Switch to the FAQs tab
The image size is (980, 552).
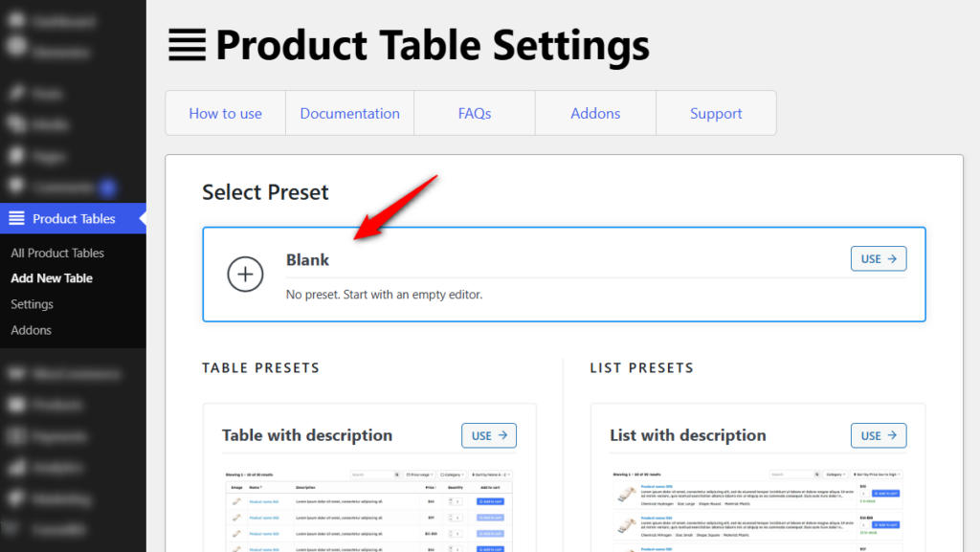475,113
